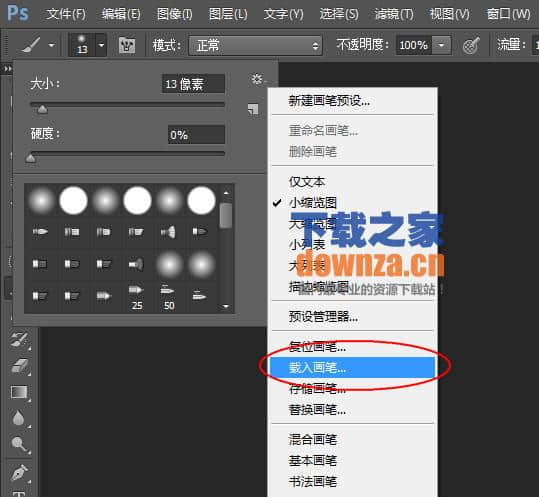Click the brush list scroll down arrow
Screen dimensions: 539x497
226,306
